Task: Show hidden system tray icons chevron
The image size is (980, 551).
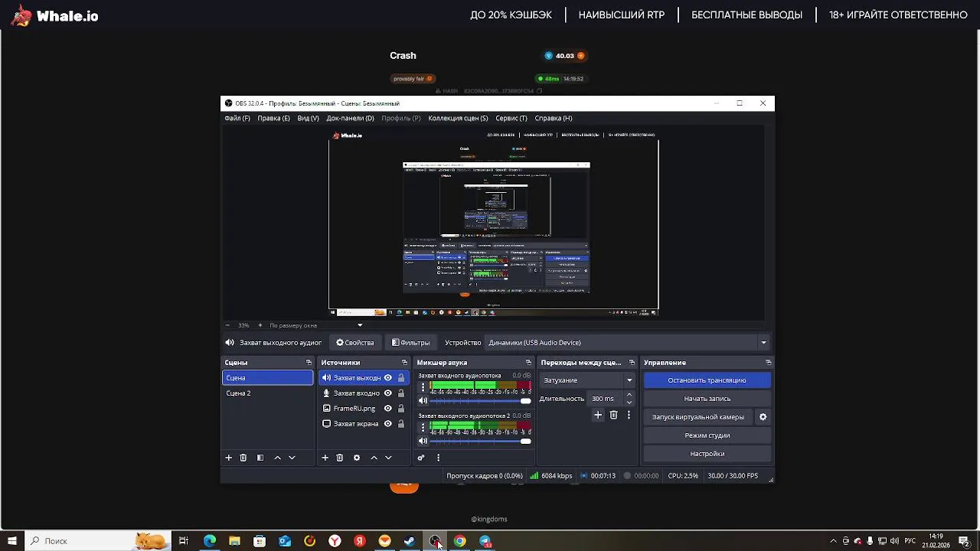Action: [x=833, y=541]
